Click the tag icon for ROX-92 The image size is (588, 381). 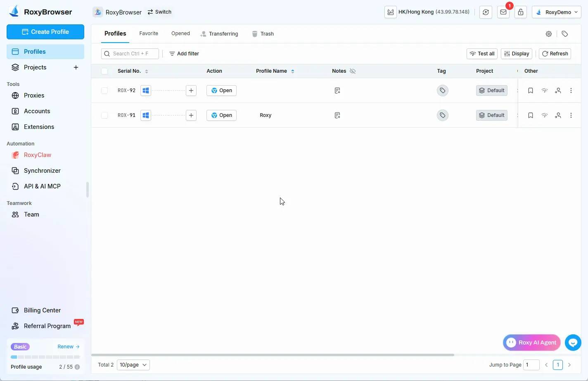[x=442, y=90]
